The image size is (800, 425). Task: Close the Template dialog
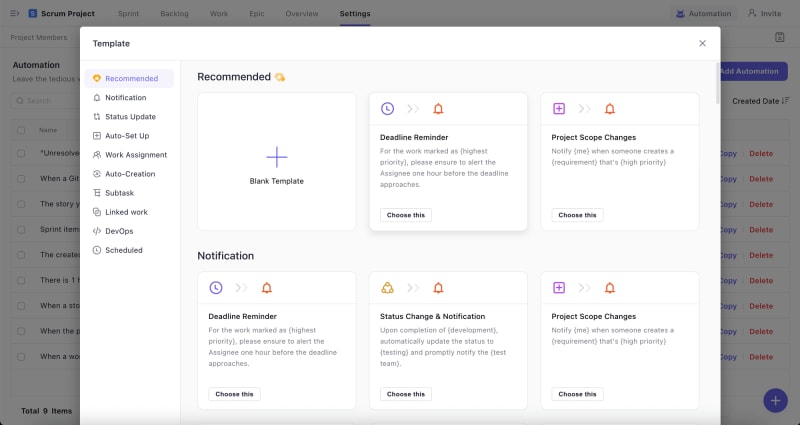(x=702, y=43)
